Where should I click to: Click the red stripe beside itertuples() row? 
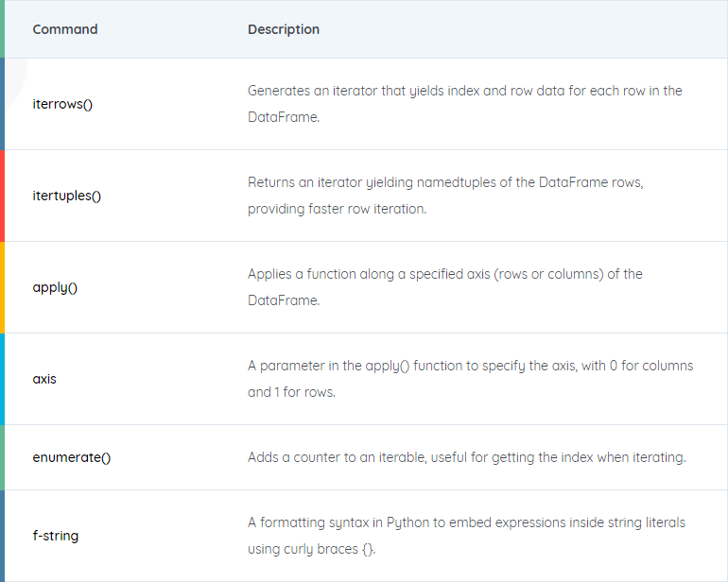pos(3,196)
